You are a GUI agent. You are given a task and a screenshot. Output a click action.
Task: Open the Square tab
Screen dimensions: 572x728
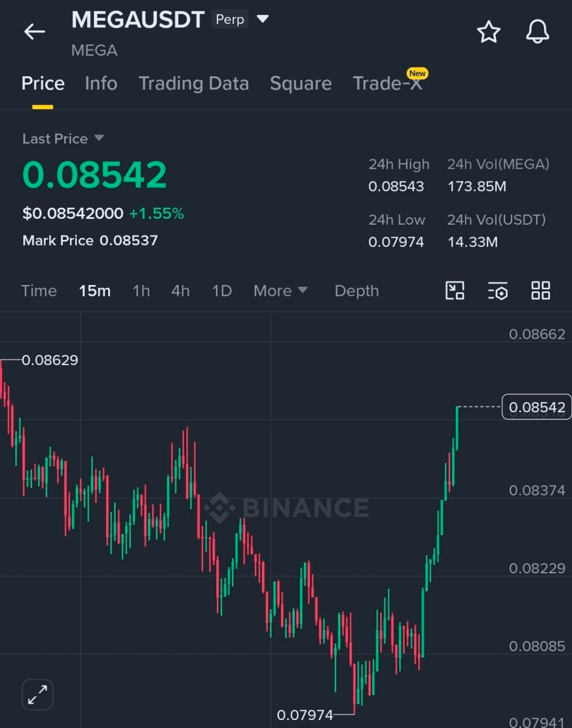[x=301, y=84]
